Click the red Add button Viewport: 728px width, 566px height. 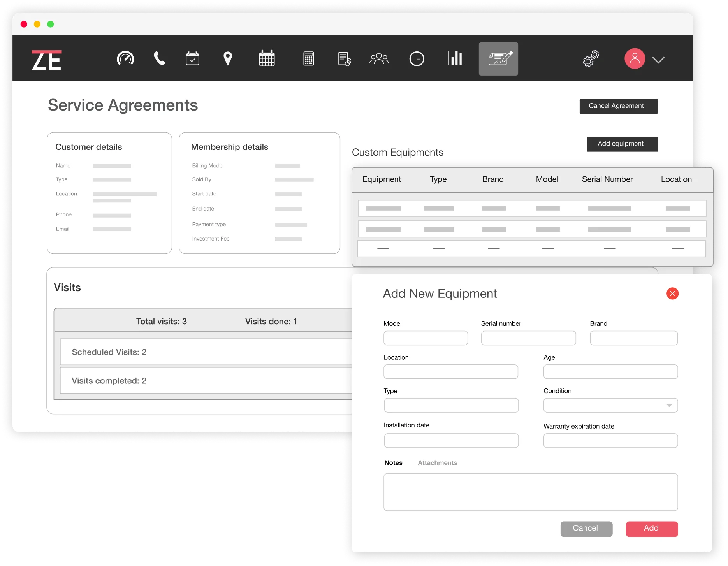coord(652,529)
